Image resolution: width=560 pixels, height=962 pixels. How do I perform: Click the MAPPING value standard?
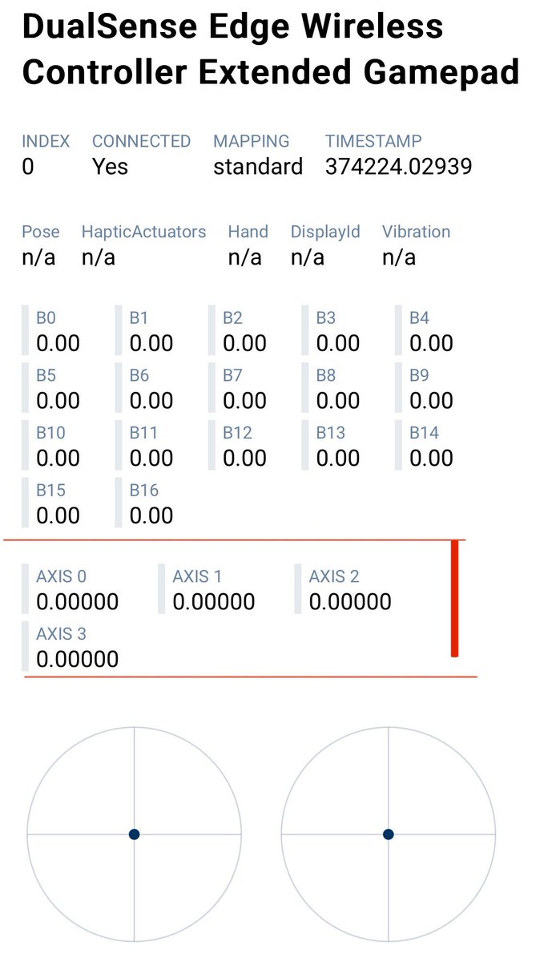(258, 167)
